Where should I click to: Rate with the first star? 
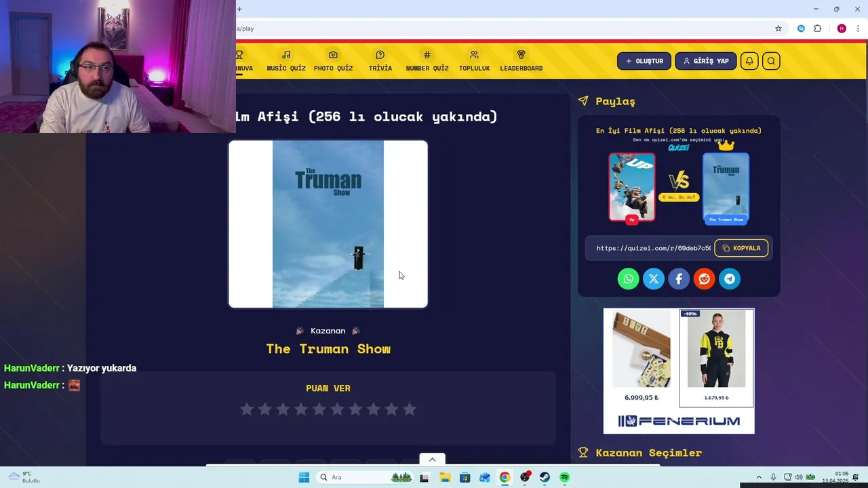click(247, 409)
